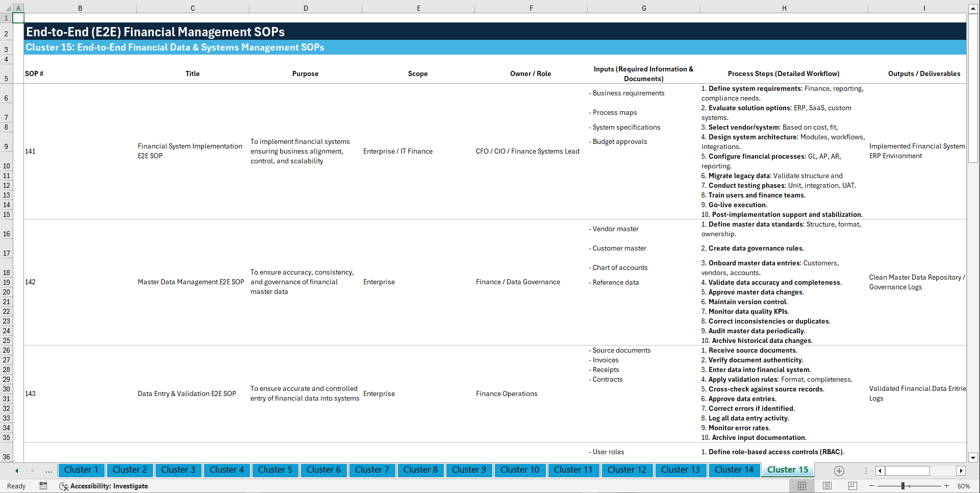
Task: Add a new worksheet with the plus icon
Action: pos(838,470)
